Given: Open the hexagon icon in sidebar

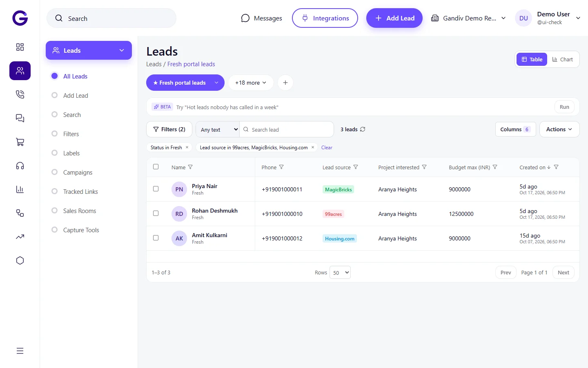Looking at the screenshot, I should (20, 260).
